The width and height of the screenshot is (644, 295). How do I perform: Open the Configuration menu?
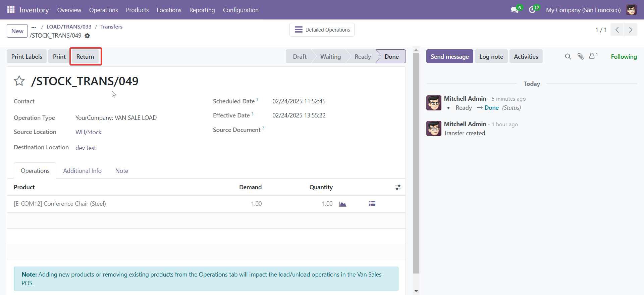click(240, 10)
